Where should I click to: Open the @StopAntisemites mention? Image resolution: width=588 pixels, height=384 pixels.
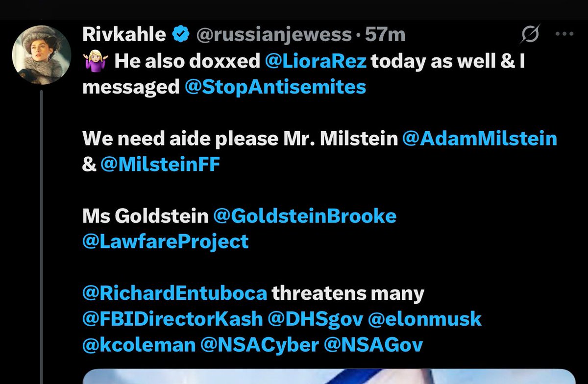275,87
